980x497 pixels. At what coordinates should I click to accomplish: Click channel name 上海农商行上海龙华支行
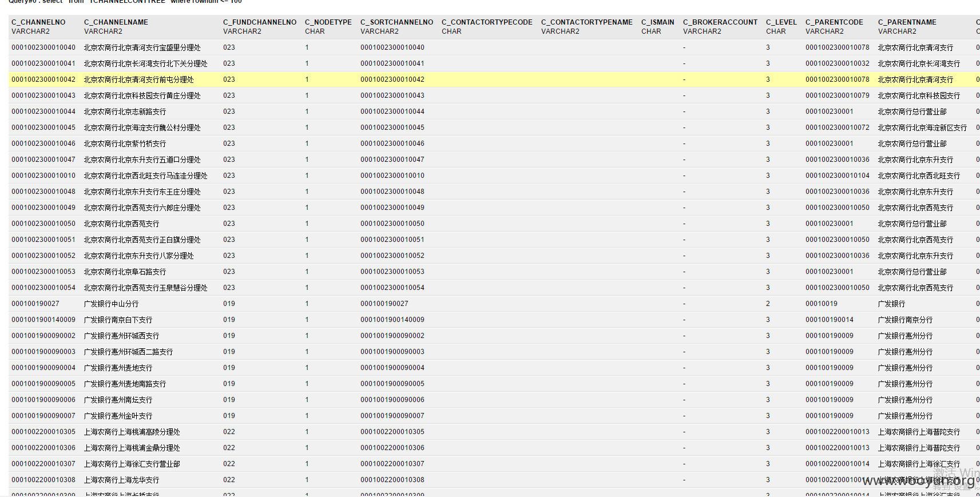point(122,480)
